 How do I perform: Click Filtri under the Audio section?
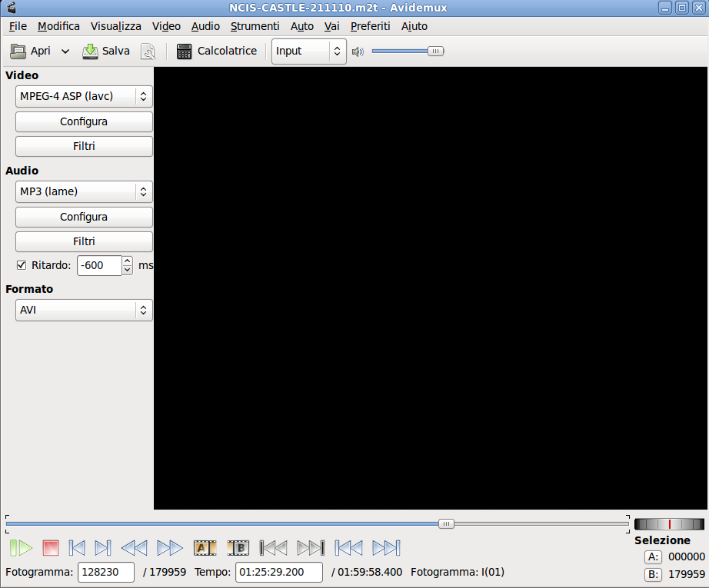tap(84, 241)
